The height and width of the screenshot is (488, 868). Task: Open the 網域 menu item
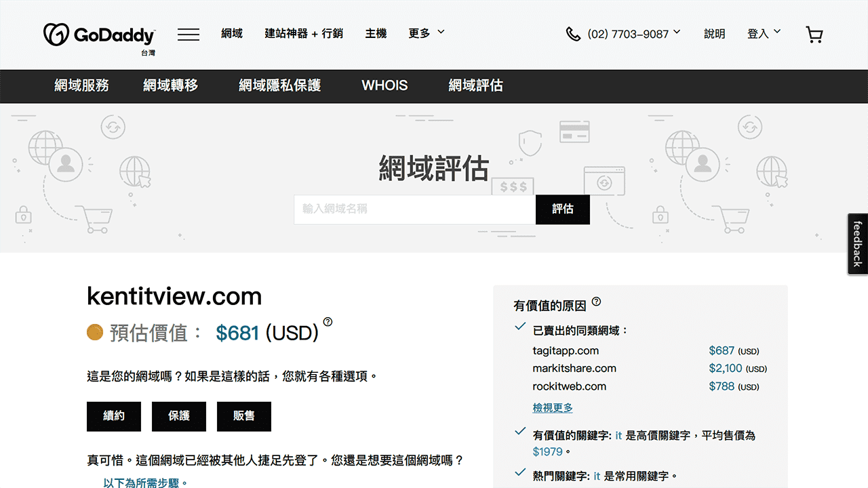tap(232, 33)
